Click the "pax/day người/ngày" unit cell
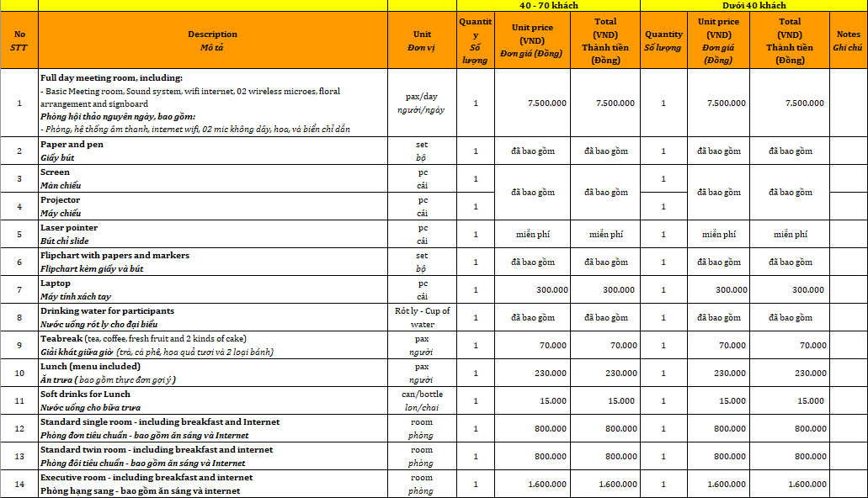868x498 pixels. click(422, 103)
